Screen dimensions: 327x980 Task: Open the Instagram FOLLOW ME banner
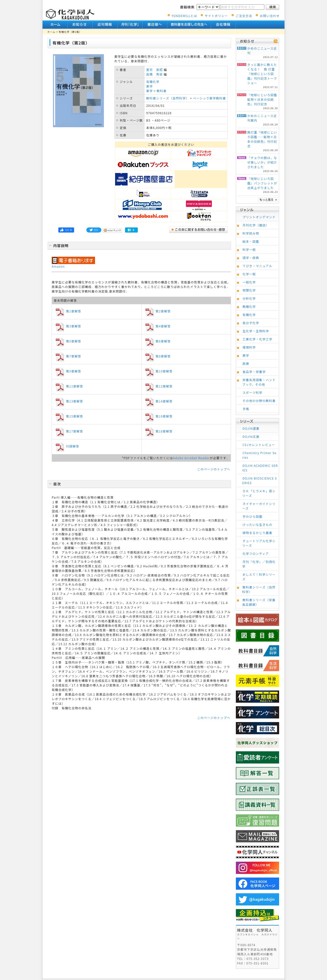pos(257,868)
